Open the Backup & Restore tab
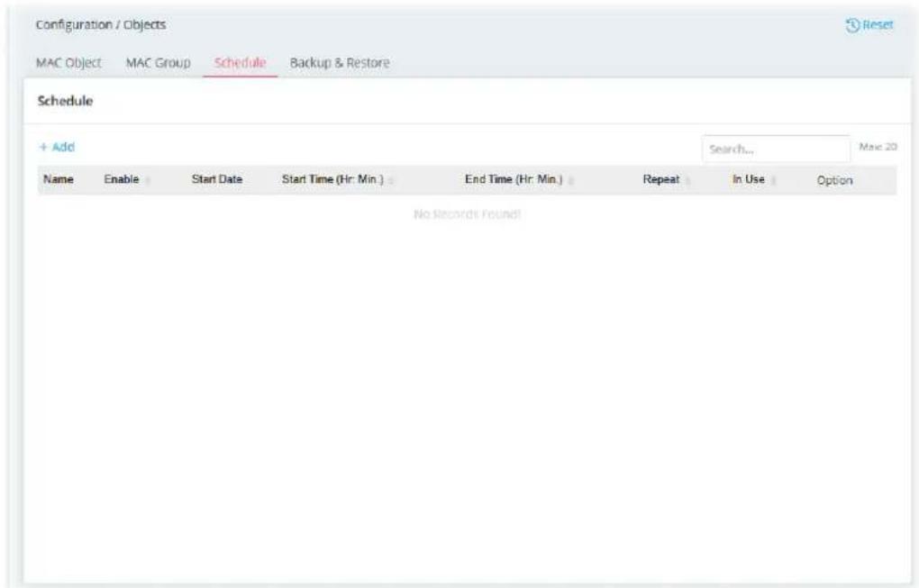Image resolution: width=919 pixels, height=588 pixels. click(x=340, y=63)
